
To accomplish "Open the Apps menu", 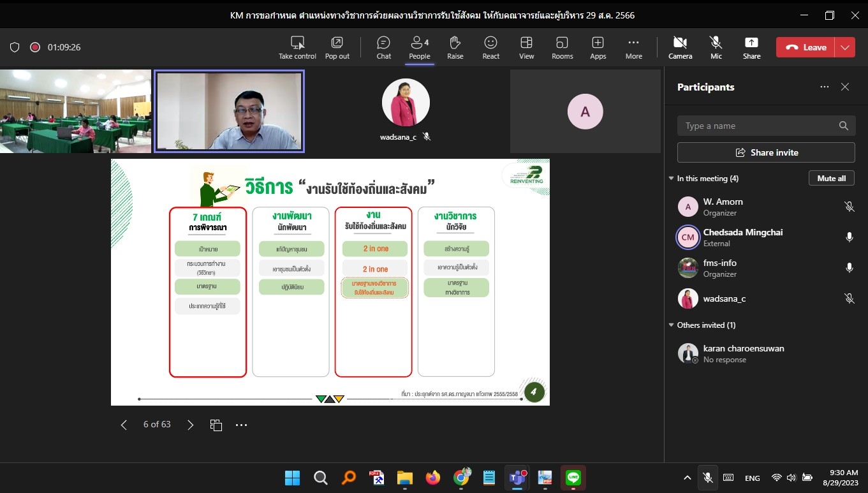I will pyautogui.click(x=598, y=47).
